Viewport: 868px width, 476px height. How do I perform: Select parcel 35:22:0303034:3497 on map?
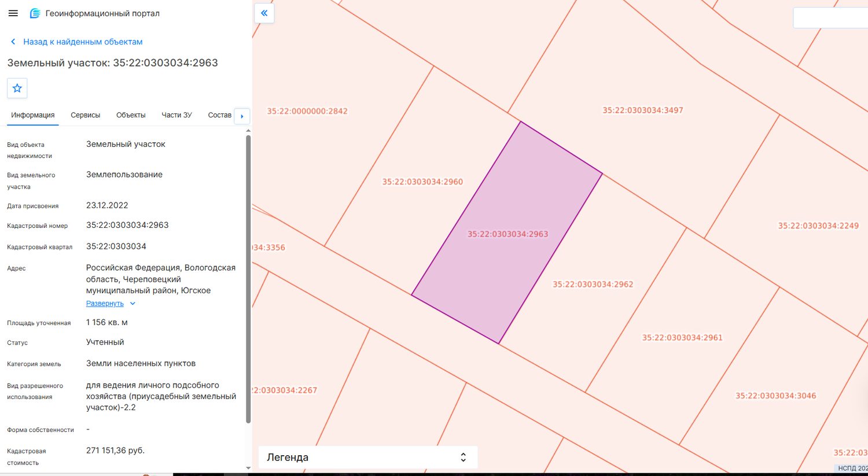click(643, 110)
